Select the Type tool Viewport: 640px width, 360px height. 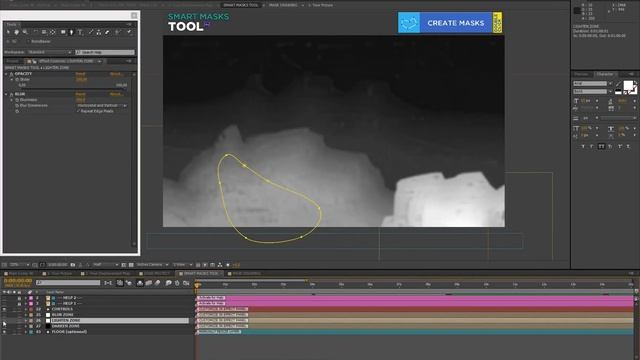80,32
